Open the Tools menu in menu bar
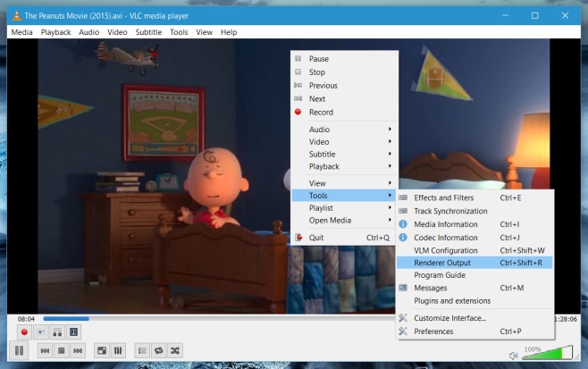Screen dimensions: 588x369 (179, 32)
